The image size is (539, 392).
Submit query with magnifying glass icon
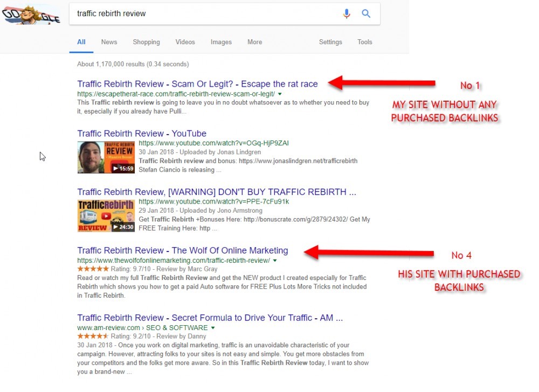[366, 13]
